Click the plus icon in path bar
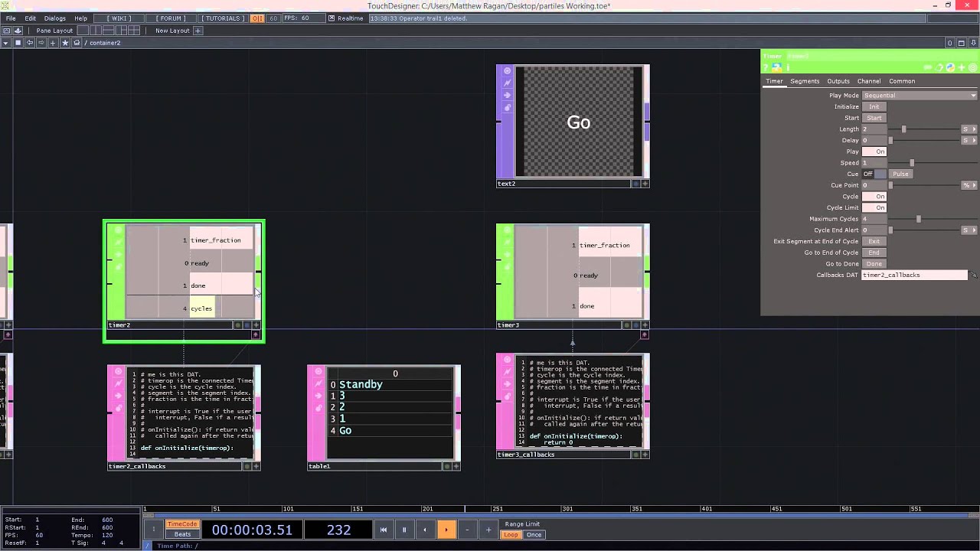The image size is (980, 551). point(53,43)
